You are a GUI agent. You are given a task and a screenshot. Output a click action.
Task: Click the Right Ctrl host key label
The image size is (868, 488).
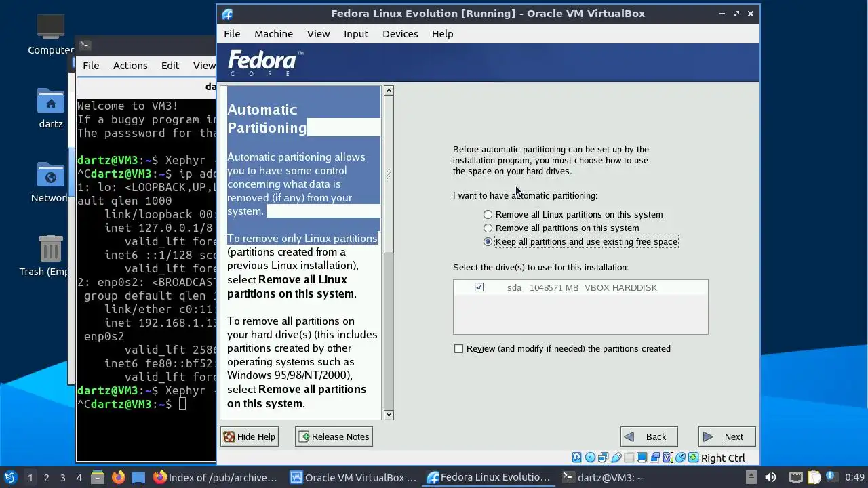(723, 458)
